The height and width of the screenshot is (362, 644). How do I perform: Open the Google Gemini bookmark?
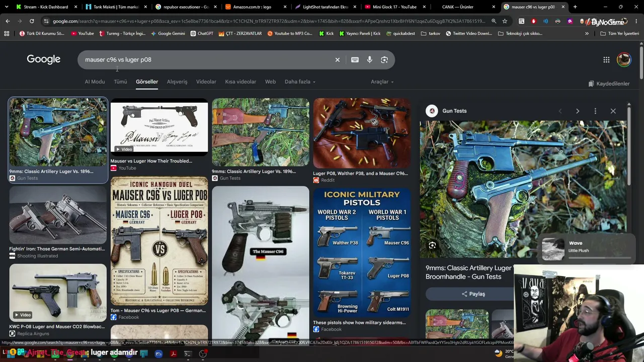click(x=168, y=33)
